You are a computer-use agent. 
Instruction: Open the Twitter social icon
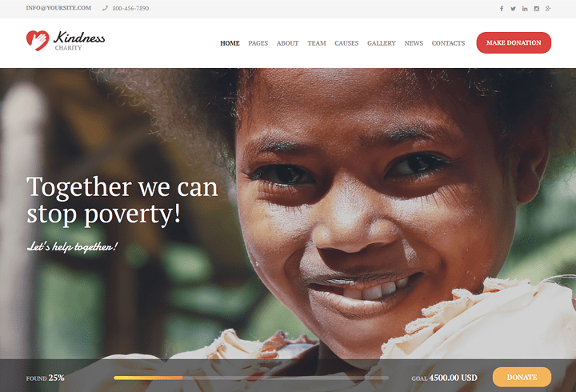513,9
